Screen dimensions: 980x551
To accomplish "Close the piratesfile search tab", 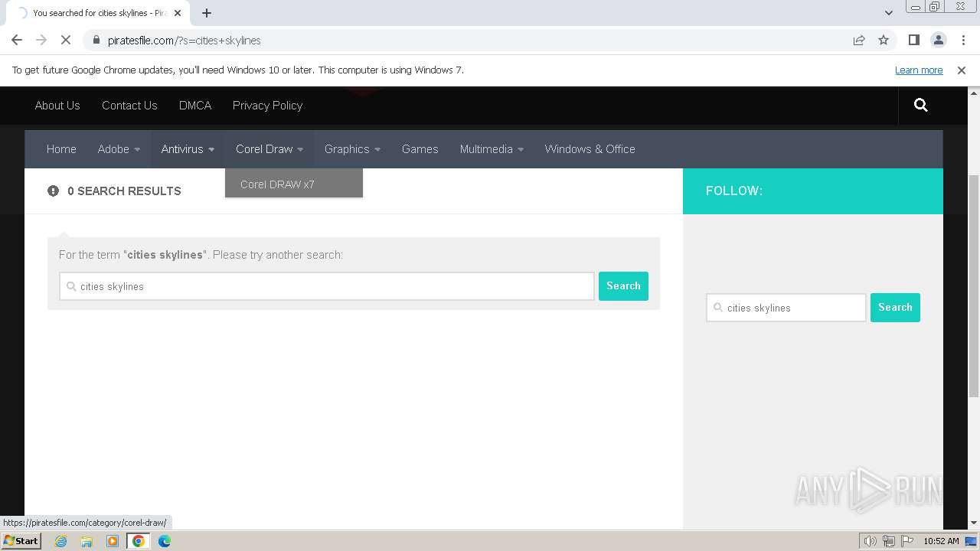I will (178, 13).
